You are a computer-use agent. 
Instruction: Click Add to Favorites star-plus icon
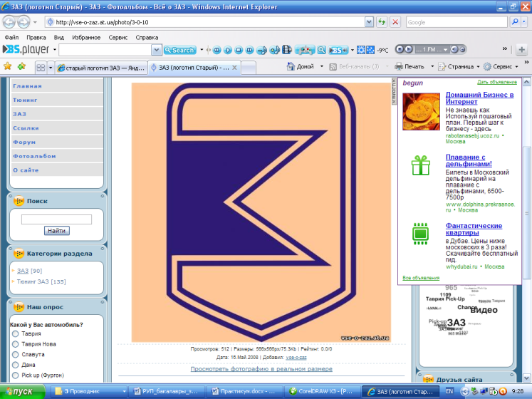click(21, 66)
